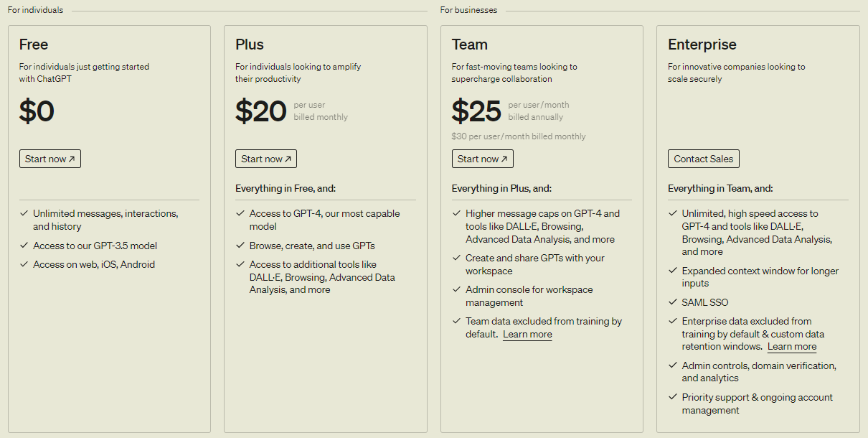The height and width of the screenshot is (438, 868).
Task: Open Learn more link in Team plan
Action: click(527, 335)
